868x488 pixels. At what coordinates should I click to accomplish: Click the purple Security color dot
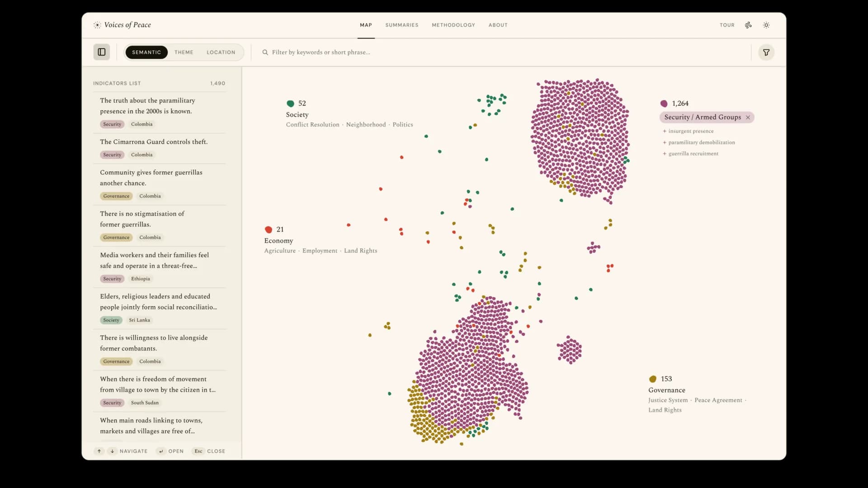tap(664, 103)
